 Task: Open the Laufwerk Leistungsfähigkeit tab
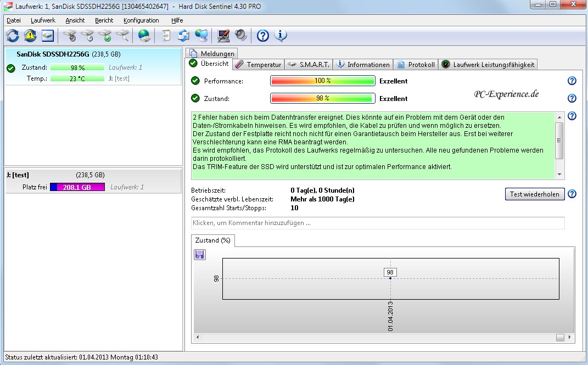coord(488,64)
